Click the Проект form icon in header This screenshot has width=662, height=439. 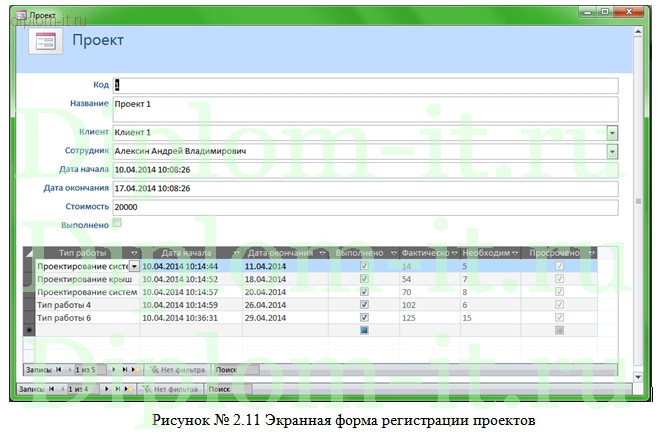pos(46,41)
